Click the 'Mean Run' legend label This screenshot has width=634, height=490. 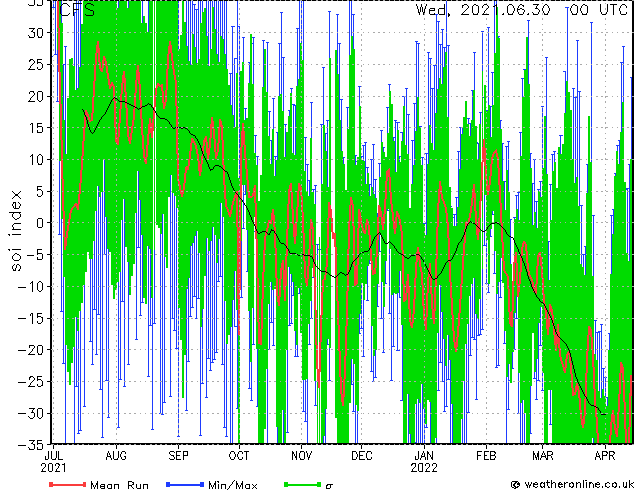(119, 485)
